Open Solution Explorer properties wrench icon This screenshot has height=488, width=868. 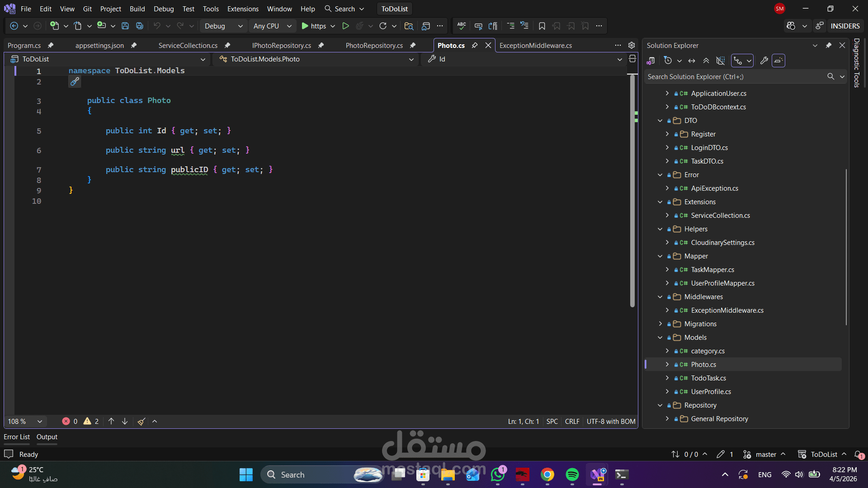pos(764,61)
